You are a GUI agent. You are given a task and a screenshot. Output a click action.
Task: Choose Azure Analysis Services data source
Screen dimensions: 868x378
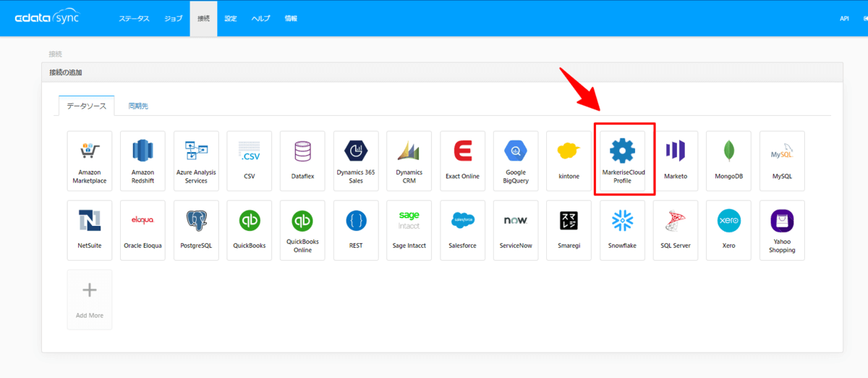point(196,161)
